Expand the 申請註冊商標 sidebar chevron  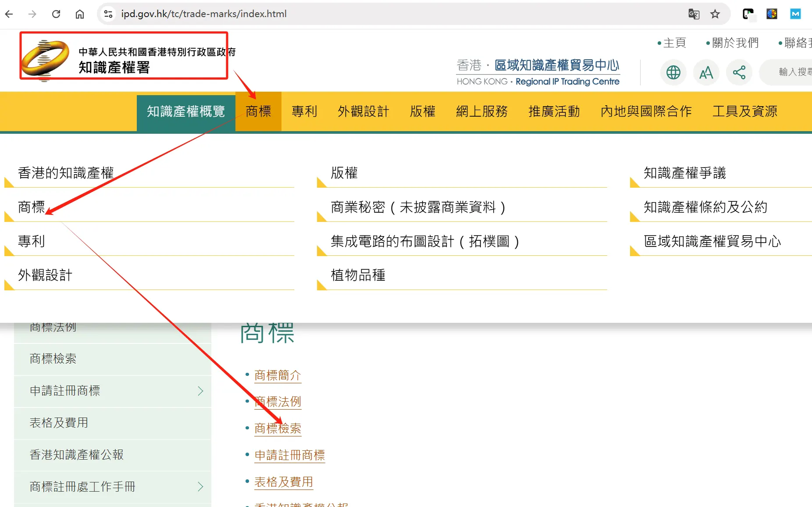coord(200,391)
